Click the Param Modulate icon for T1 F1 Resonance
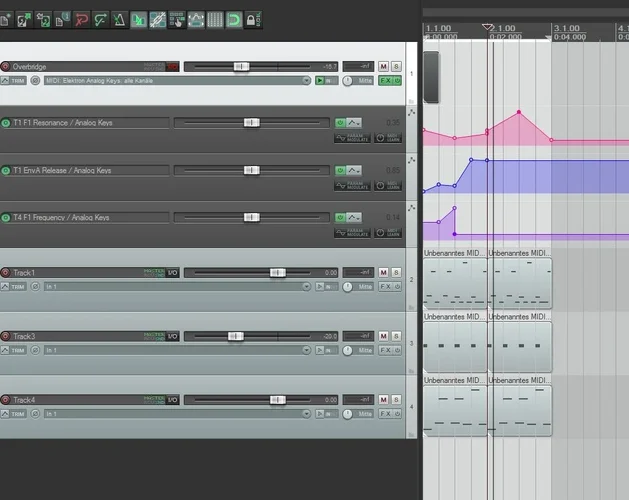The height and width of the screenshot is (500, 629). [352, 138]
